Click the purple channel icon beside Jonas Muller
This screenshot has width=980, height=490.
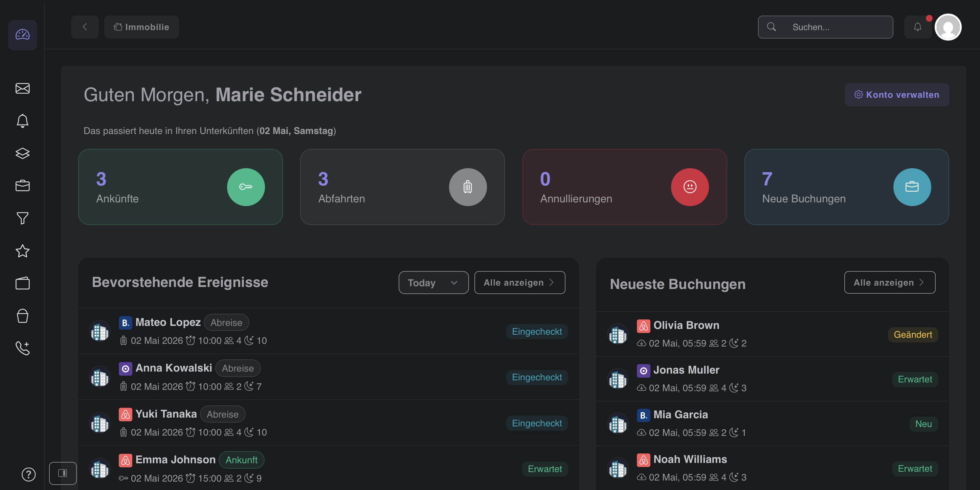coord(643,370)
